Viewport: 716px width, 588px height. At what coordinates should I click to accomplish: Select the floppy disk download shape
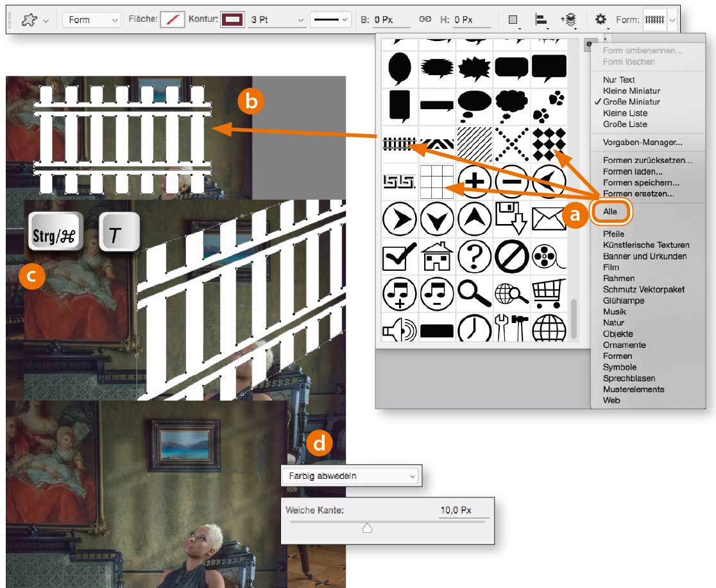pos(512,220)
